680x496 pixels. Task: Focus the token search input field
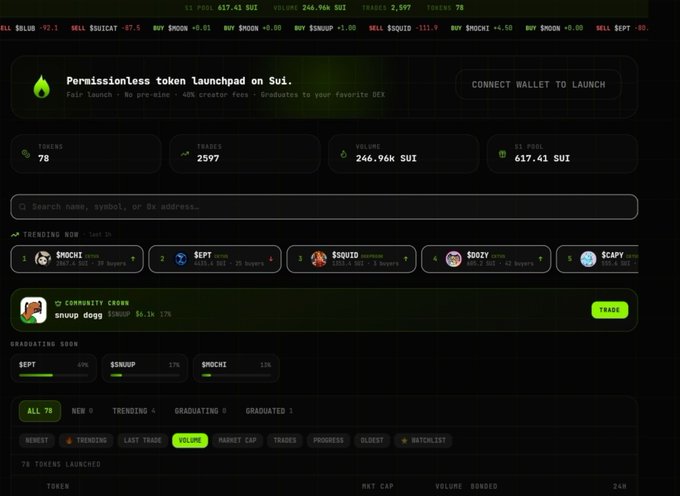(x=324, y=207)
